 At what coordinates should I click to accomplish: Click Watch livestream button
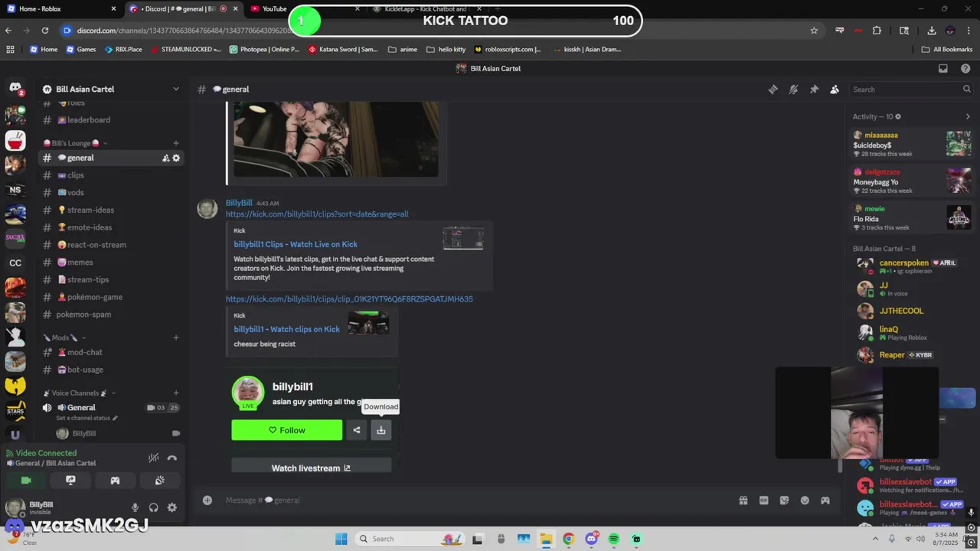click(x=311, y=468)
